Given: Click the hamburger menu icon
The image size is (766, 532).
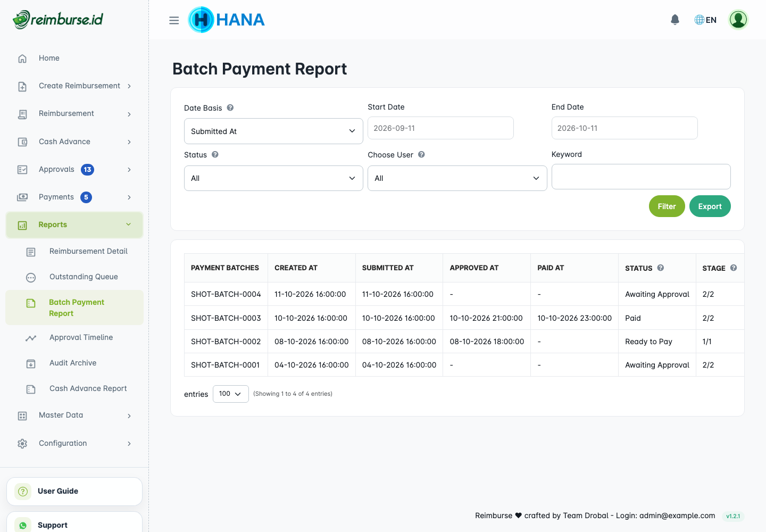Looking at the screenshot, I should point(174,20).
